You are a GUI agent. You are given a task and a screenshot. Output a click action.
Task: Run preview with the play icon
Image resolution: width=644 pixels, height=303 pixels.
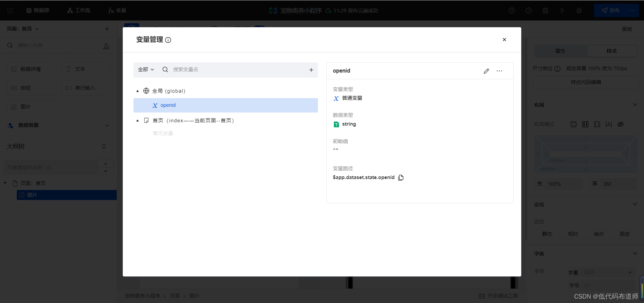point(562,10)
